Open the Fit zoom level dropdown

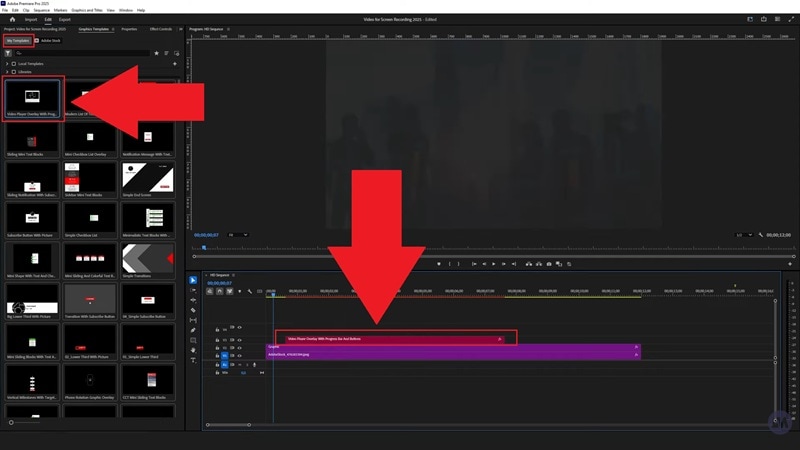[x=238, y=235]
